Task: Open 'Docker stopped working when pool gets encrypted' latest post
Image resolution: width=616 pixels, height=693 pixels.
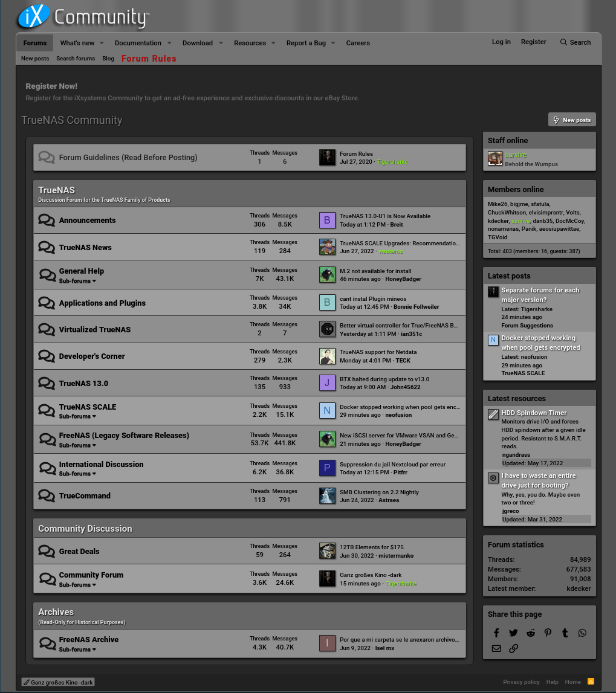Action: point(540,343)
